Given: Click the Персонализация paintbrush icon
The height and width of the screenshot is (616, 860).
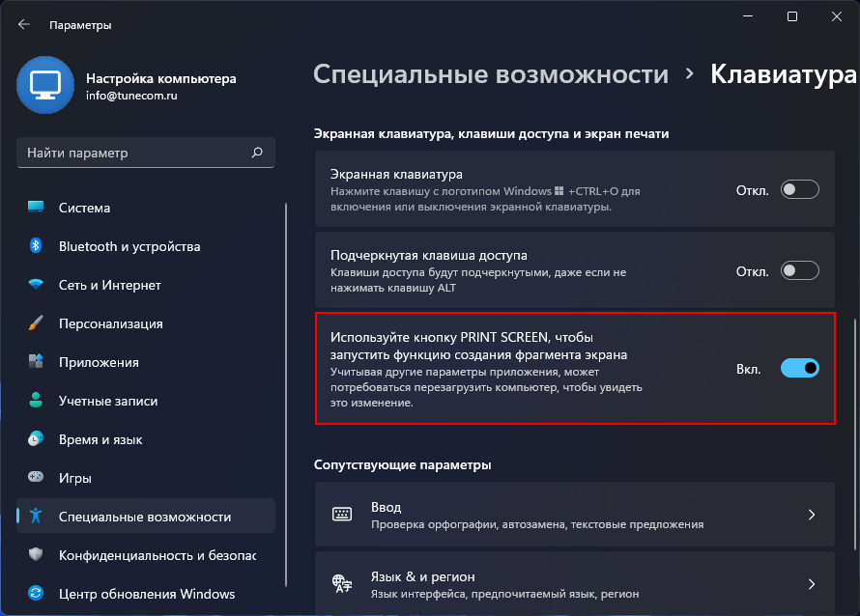Looking at the screenshot, I should pyautogui.click(x=36, y=322).
